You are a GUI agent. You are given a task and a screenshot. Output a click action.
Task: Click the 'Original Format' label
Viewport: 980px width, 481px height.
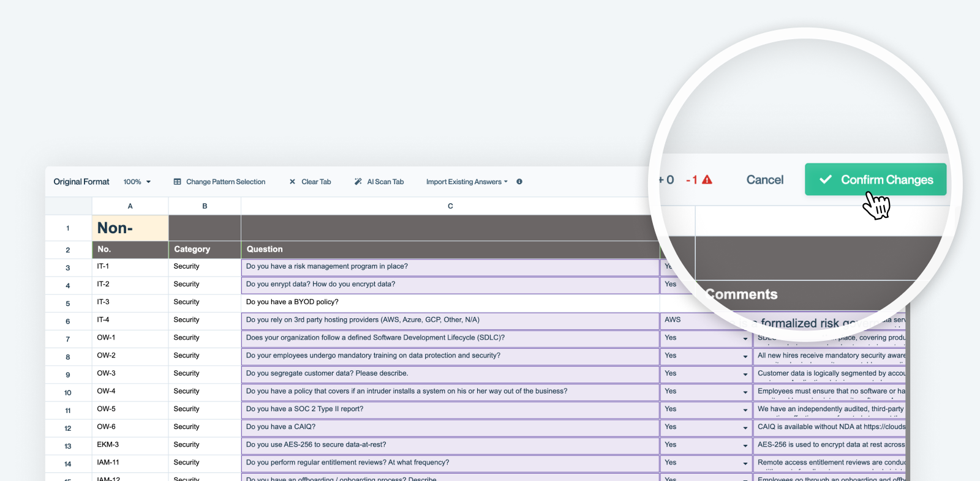pyautogui.click(x=81, y=182)
